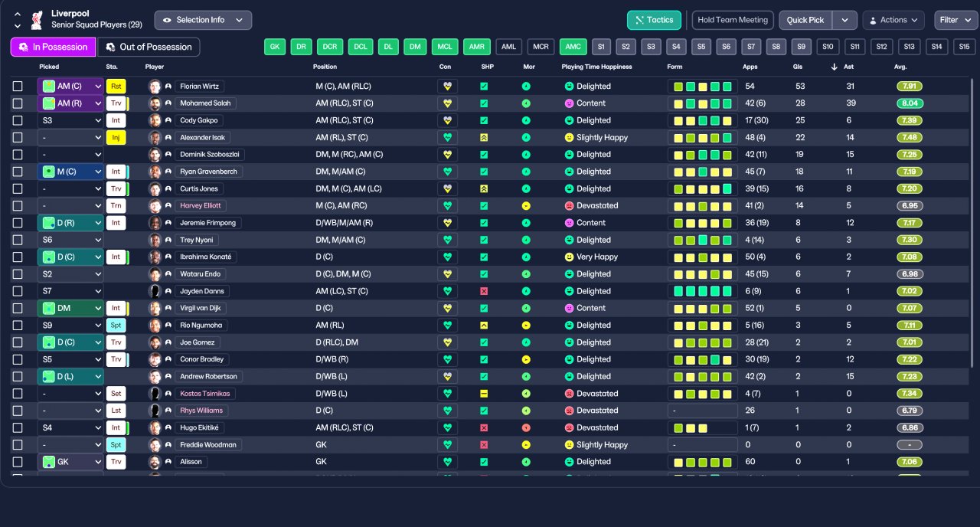
Task: Click Hugo Ekitiké's red morale icon
Action: point(526,427)
